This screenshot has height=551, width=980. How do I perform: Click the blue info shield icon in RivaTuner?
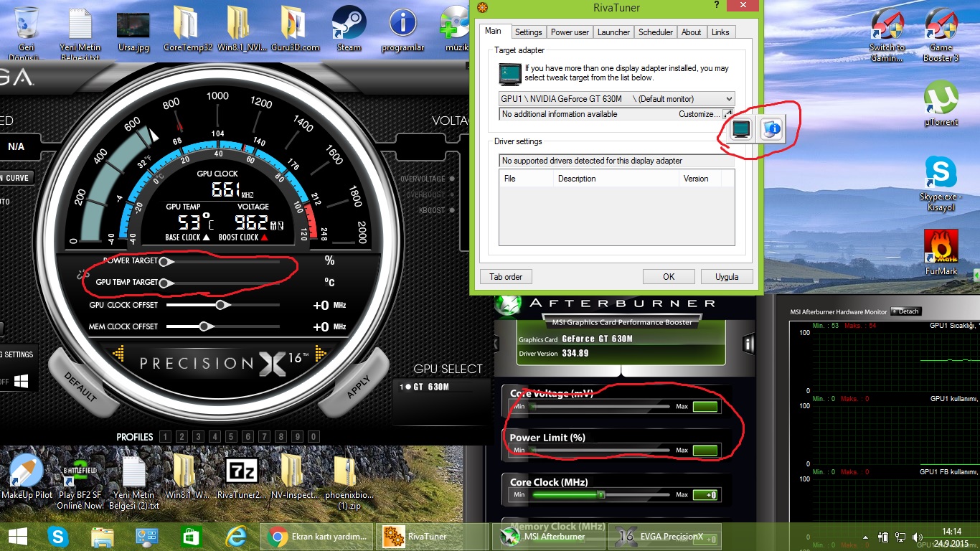click(x=772, y=129)
